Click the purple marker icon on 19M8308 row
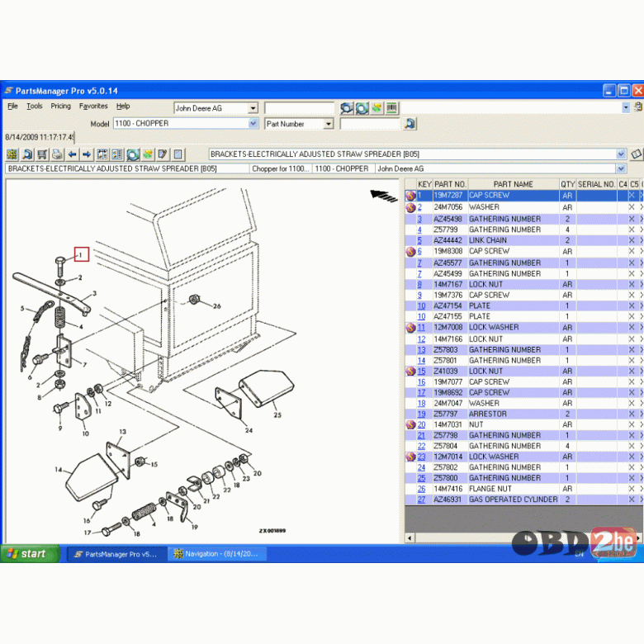This screenshot has height=644, width=644. pyautogui.click(x=410, y=251)
